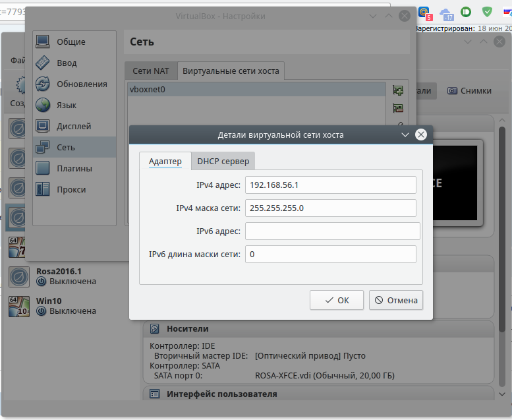Click the ROSA-XFCE.vdi disk entry text
This screenshot has width=512, height=420.
[x=325, y=376]
